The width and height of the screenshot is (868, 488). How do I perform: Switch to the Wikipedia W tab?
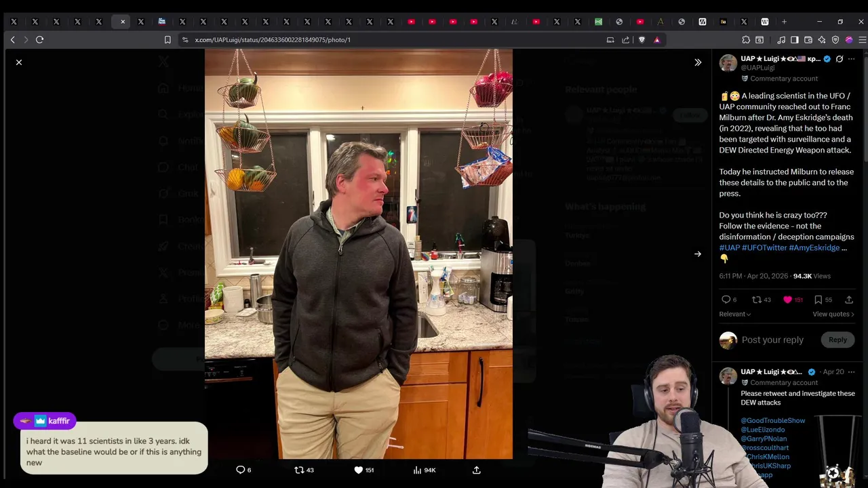click(764, 22)
